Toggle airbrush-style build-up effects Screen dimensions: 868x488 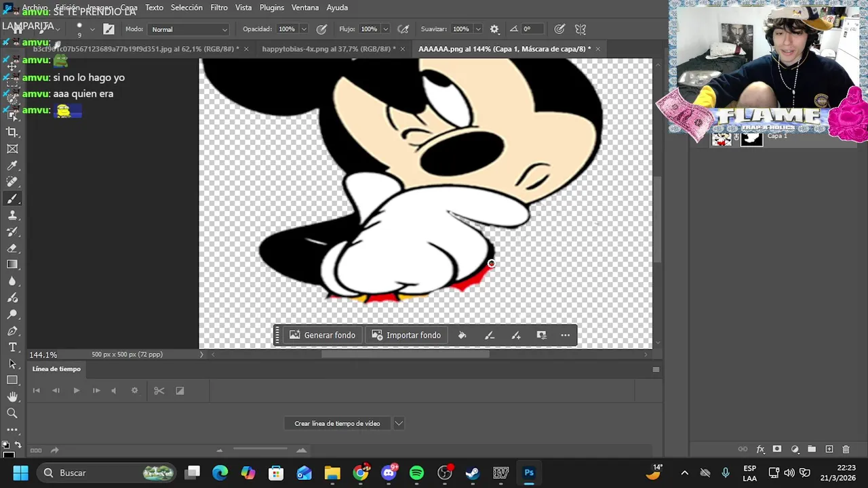403,29
